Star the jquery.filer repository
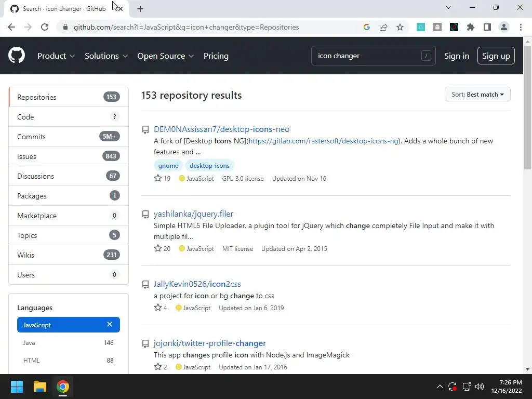Image resolution: width=532 pixels, height=399 pixels. point(158,248)
